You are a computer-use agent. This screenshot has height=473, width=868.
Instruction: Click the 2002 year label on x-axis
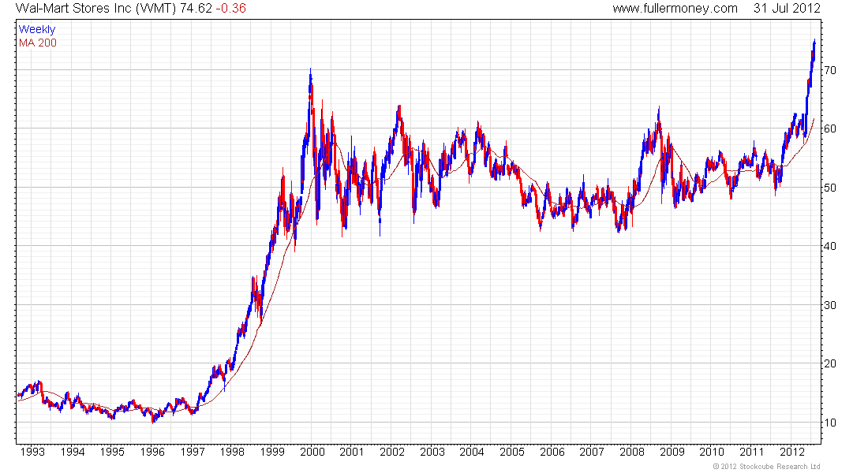[392, 452]
